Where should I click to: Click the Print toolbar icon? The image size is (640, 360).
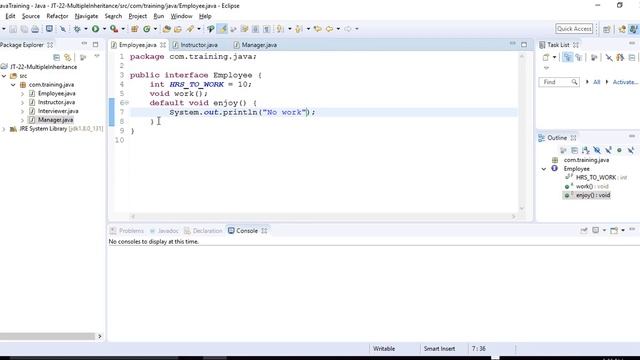coord(35,29)
